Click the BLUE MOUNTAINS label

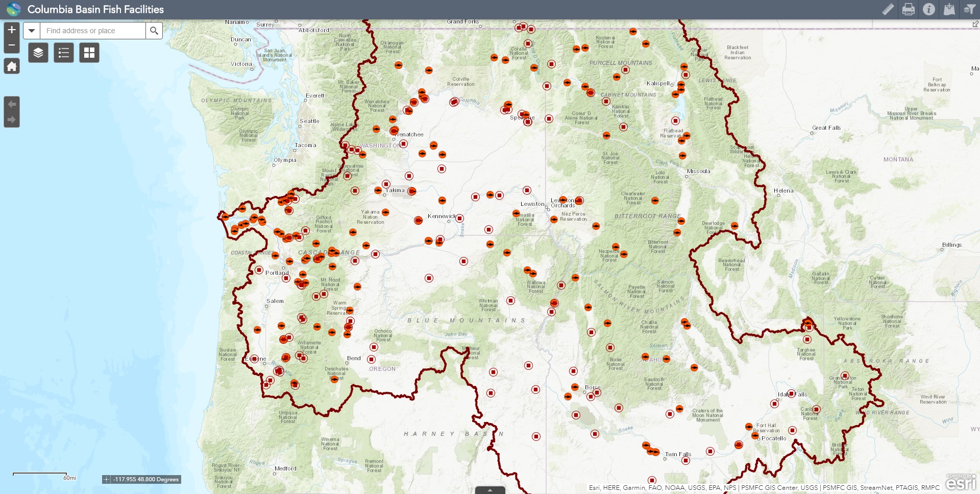[x=466, y=320]
